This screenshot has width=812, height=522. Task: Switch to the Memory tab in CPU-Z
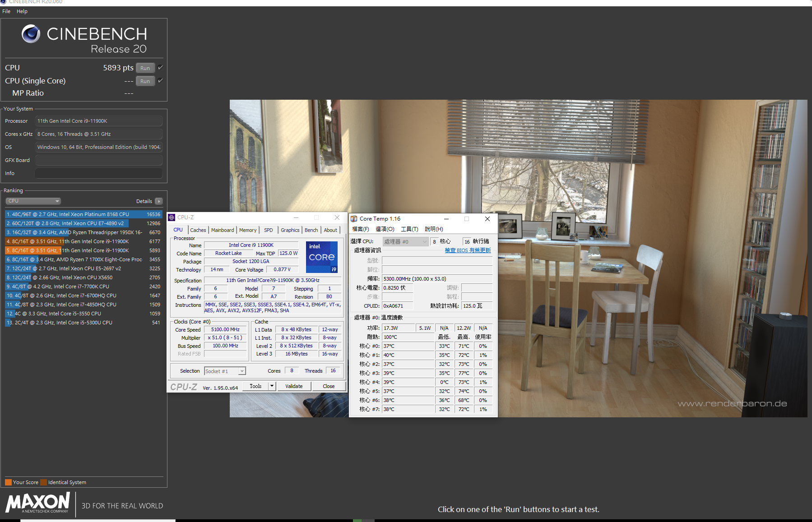coord(248,230)
